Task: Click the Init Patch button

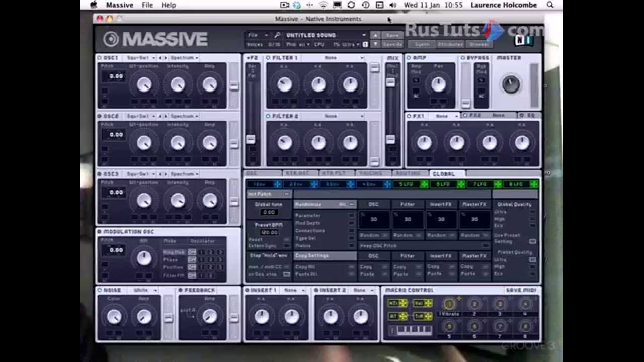Action: click(x=268, y=194)
